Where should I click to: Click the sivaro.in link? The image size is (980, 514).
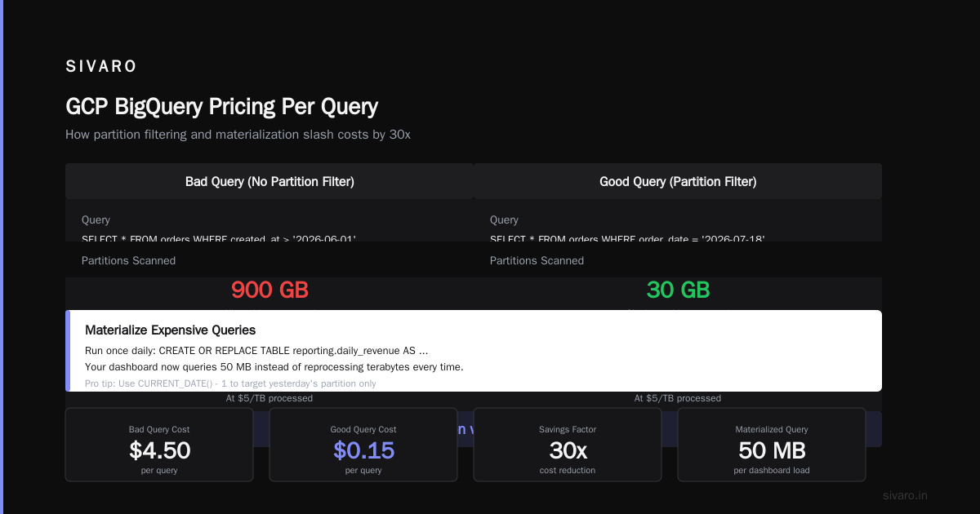(x=905, y=495)
